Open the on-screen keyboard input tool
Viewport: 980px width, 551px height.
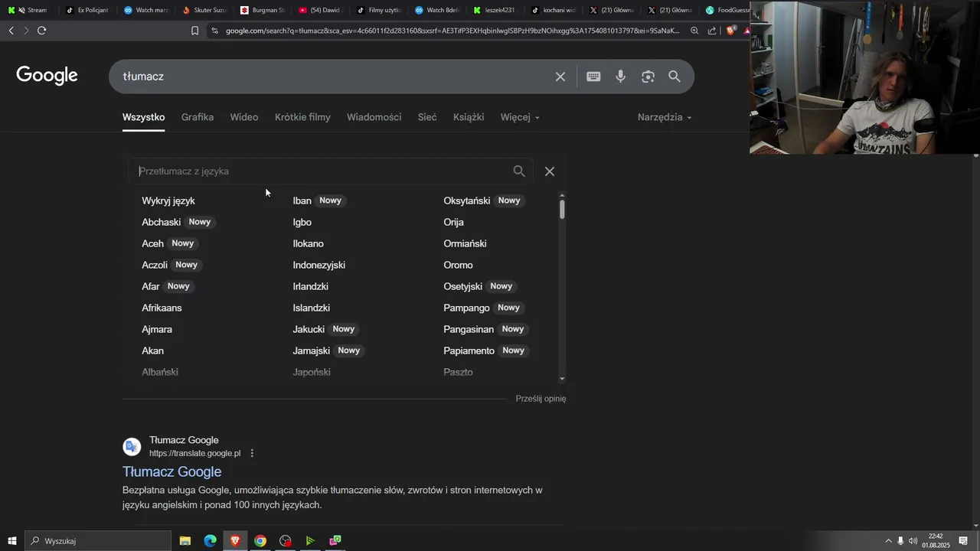[x=593, y=77]
